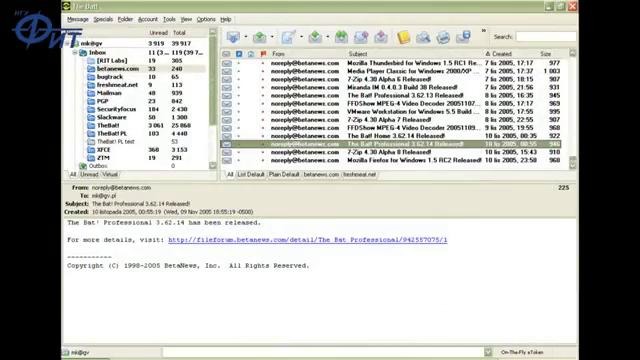This screenshot has height=360, width=640.
Task: Click the blue parked column header icon
Action: tap(239, 54)
